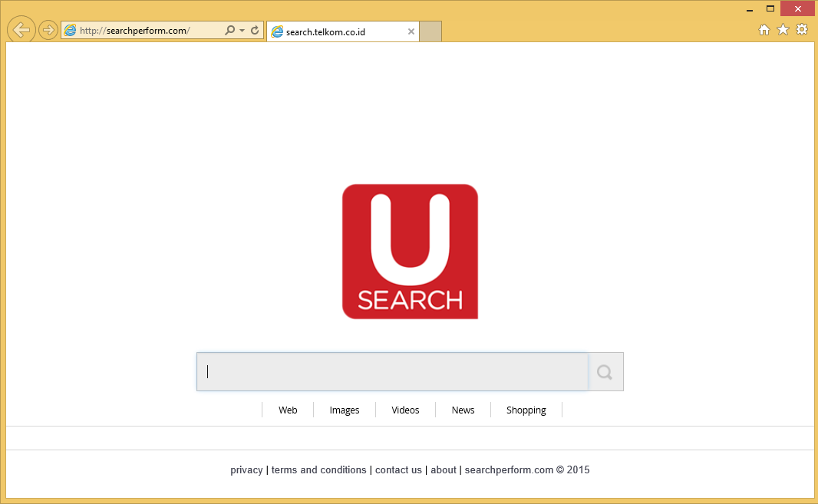818x504 pixels.
Task: Select the Videos search category
Action: (x=405, y=410)
